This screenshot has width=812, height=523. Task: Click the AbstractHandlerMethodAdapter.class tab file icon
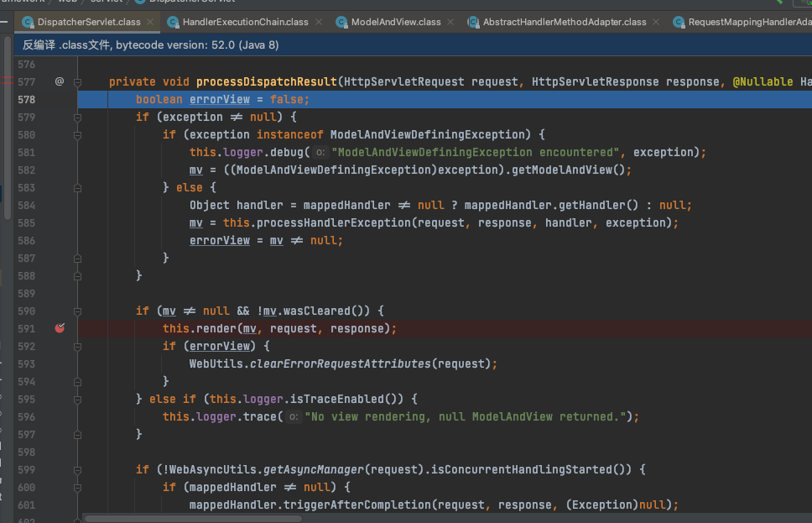(473, 22)
